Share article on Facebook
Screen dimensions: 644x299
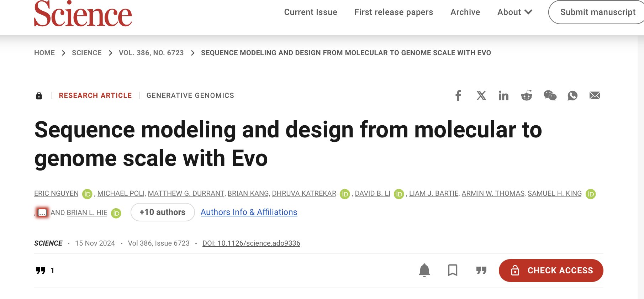(458, 95)
